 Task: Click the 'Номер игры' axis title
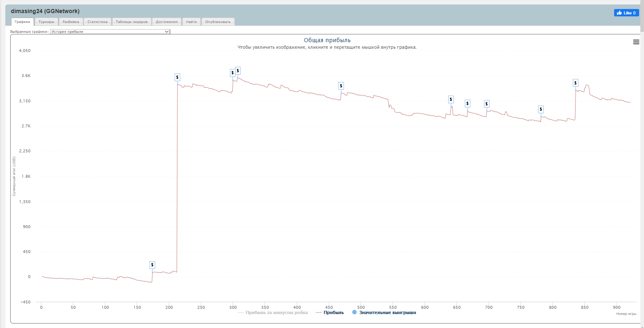[626, 314]
